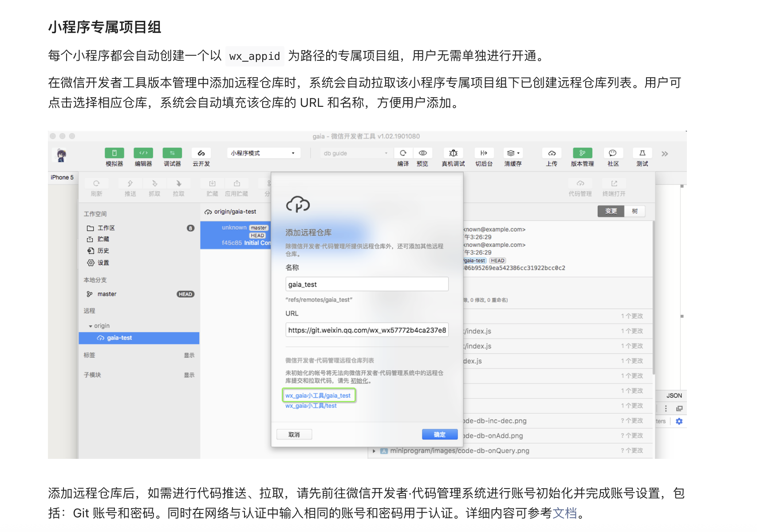Click the origin/gaia-test header label
757x532 pixels.
pyautogui.click(x=235, y=211)
